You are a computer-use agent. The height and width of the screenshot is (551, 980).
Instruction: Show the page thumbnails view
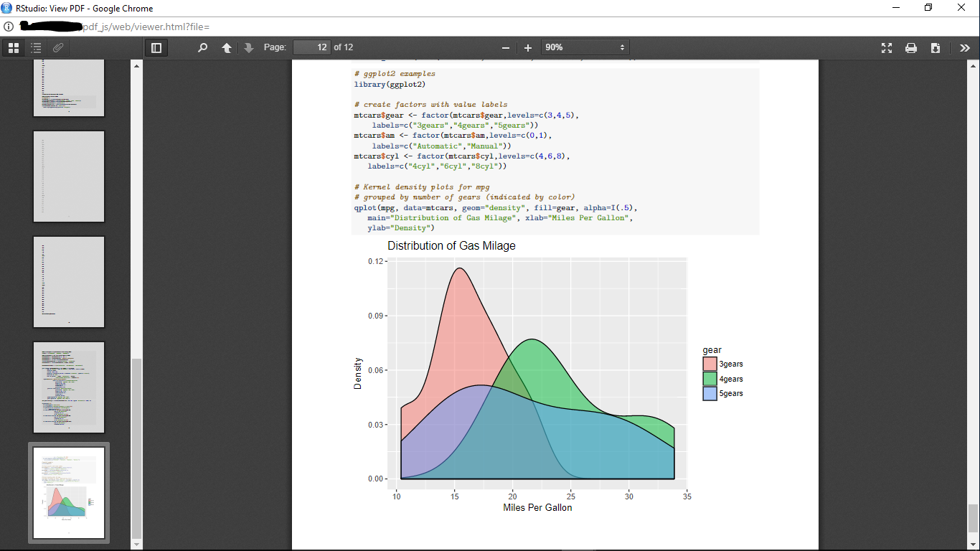(13, 48)
